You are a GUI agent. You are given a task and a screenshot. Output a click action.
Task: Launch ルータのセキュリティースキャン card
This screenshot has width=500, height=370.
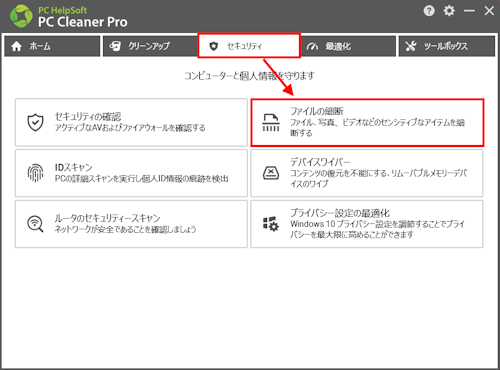point(131,224)
